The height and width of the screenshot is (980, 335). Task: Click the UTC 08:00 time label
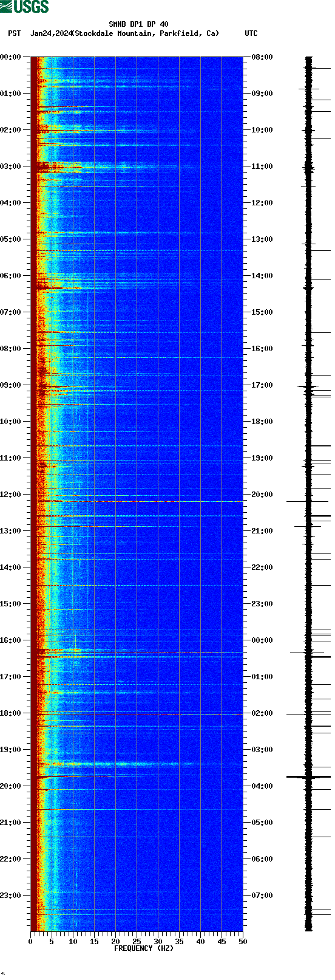tap(262, 57)
